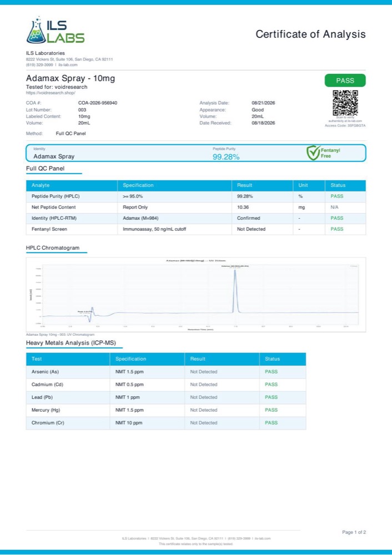
Task: Click Not Detected in the Lead row
Action: click(x=204, y=397)
